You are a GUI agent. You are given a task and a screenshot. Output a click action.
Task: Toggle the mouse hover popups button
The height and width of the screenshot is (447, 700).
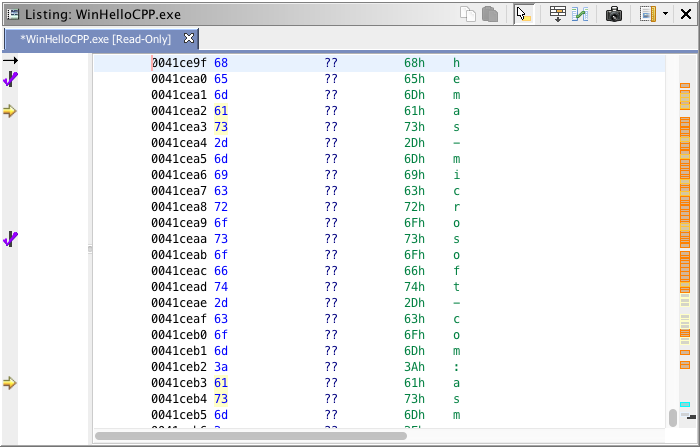pos(524,14)
